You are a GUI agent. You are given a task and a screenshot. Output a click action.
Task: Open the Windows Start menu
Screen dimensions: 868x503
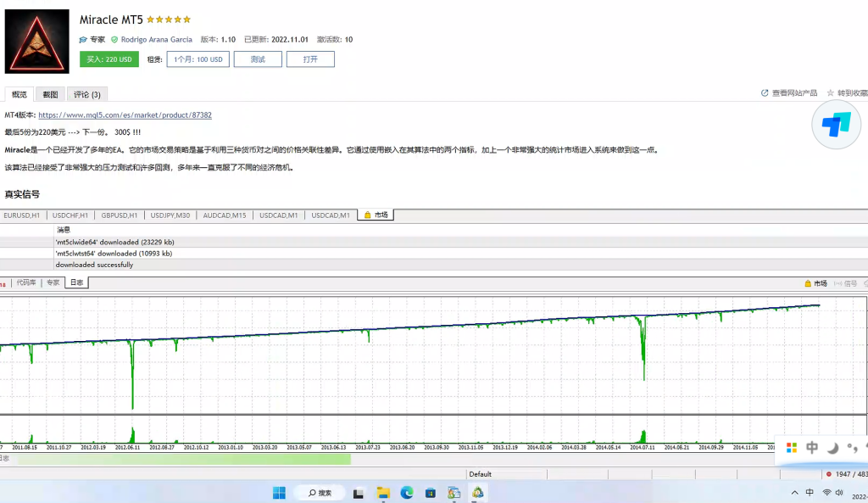pos(280,493)
